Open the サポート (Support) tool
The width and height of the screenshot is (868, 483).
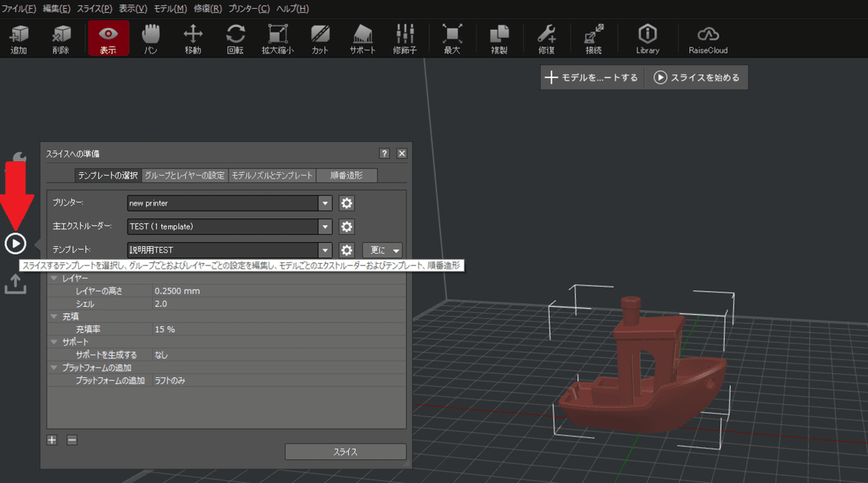pyautogui.click(x=362, y=38)
